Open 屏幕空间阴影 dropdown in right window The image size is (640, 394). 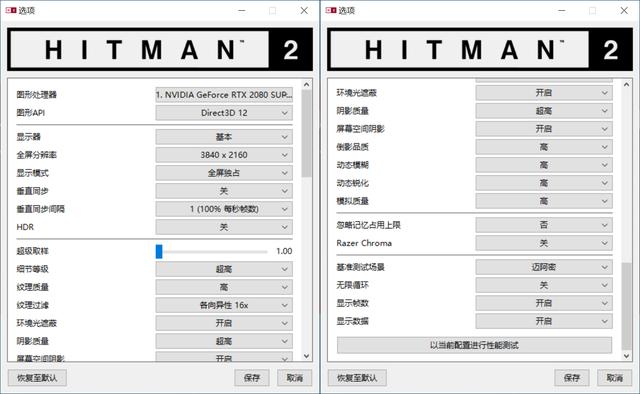[x=544, y=129]
